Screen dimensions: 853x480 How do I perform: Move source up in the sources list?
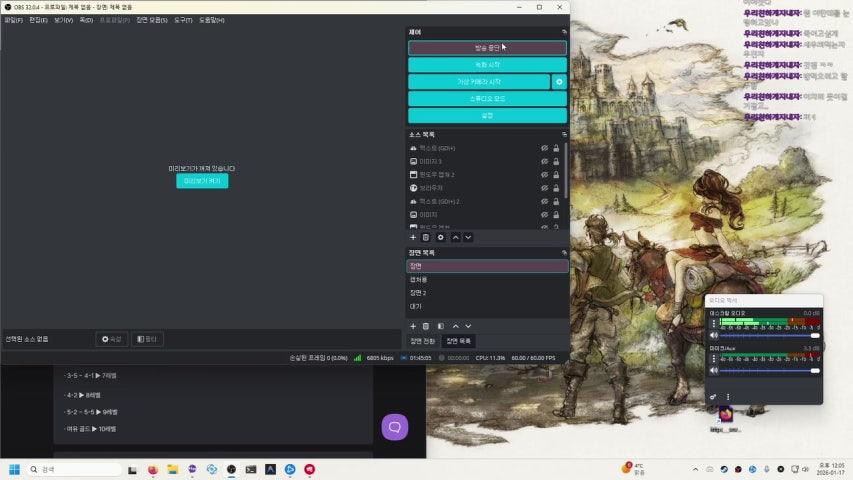(x=455, y=237)
